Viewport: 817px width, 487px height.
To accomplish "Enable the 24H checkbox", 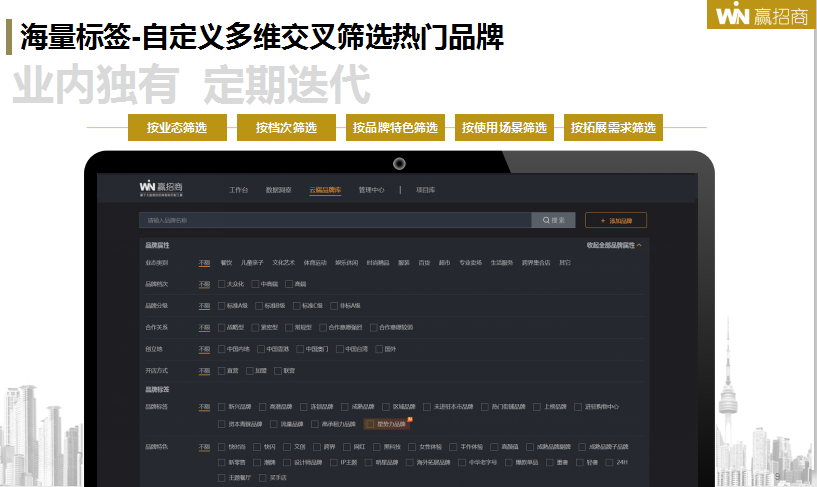I will click(x=609, y=463).
